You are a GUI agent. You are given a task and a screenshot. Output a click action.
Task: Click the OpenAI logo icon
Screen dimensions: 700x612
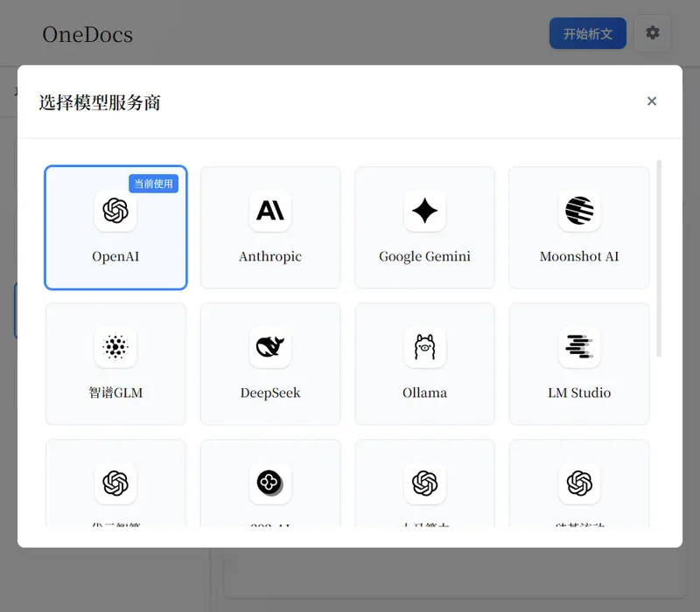(115, 211)
